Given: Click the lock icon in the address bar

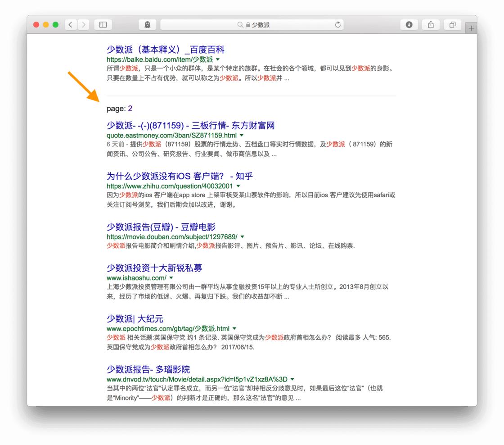Looking at the screenshot, I should click(x=248, y=25).
